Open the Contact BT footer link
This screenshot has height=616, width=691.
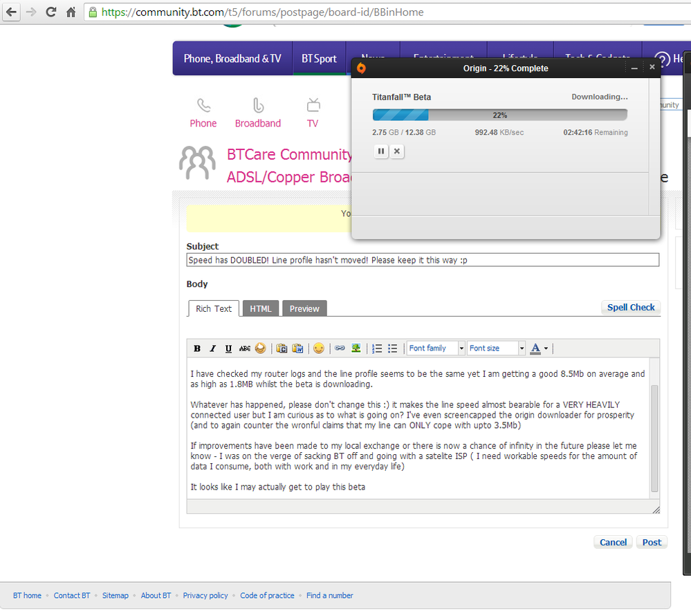[x=72, y=595]
